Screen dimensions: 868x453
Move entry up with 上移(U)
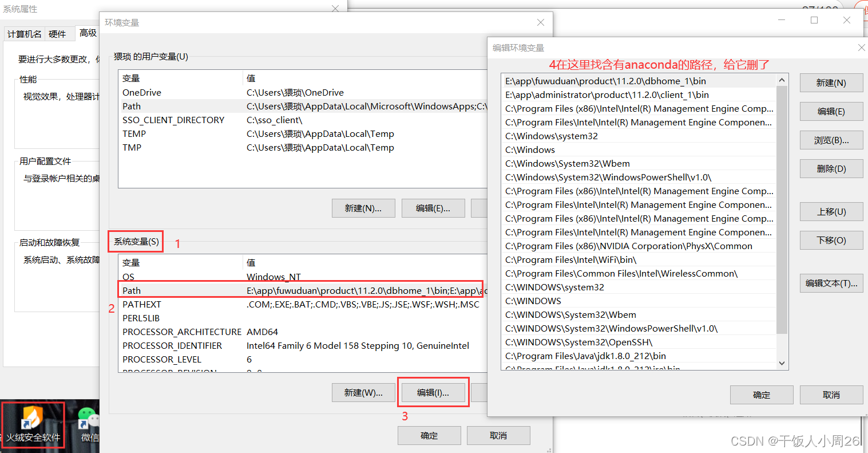831,212
